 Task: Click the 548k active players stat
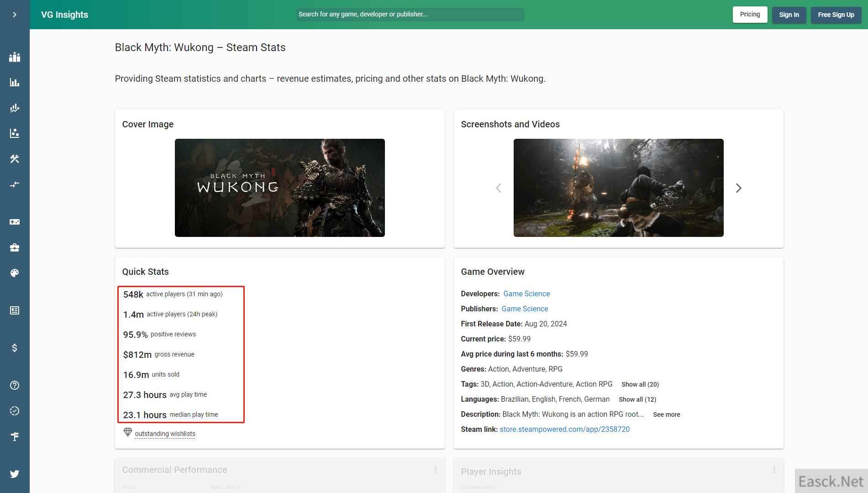click(x=173, y=294)
